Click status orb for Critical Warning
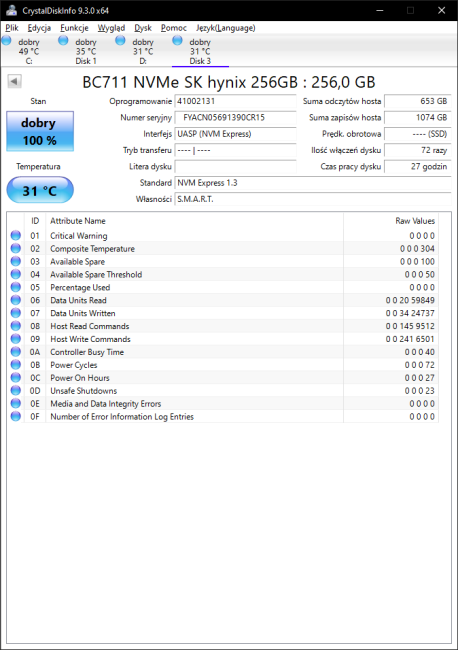The height and width of the screenshot is (650, 458). (16, 235)
